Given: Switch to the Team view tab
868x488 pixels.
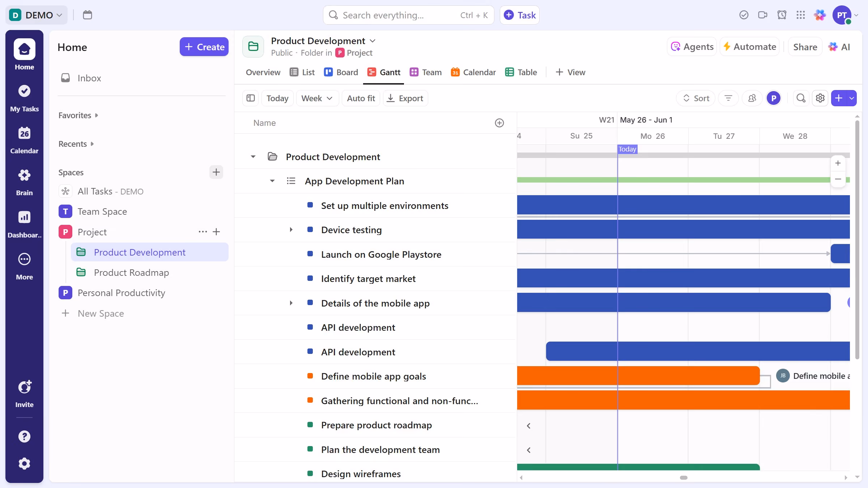Looking at the screenshot, I should coord(426,72).
